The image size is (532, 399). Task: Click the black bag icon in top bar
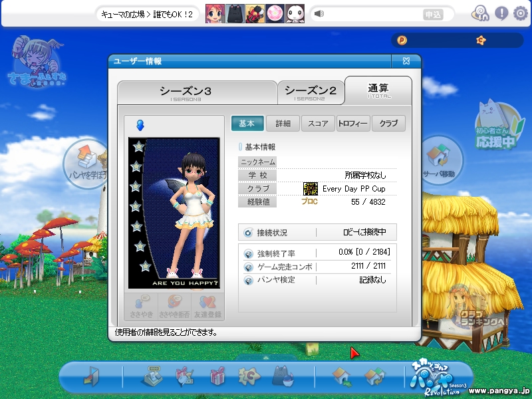(x=235, y=14)
